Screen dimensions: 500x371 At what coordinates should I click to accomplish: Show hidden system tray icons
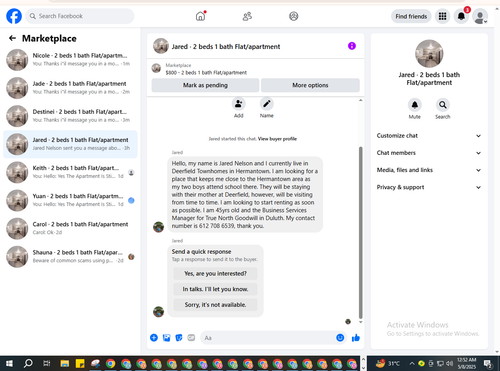click(412, 363)
